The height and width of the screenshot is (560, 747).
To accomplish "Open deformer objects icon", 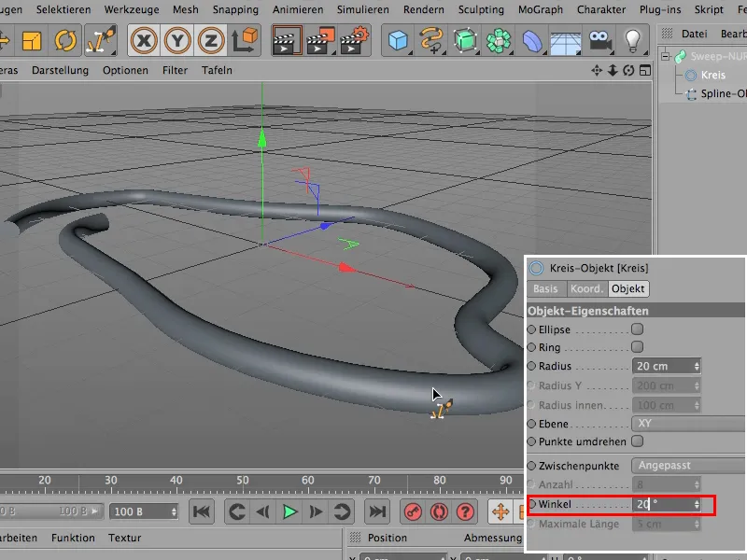I will (x=532, y=40).
